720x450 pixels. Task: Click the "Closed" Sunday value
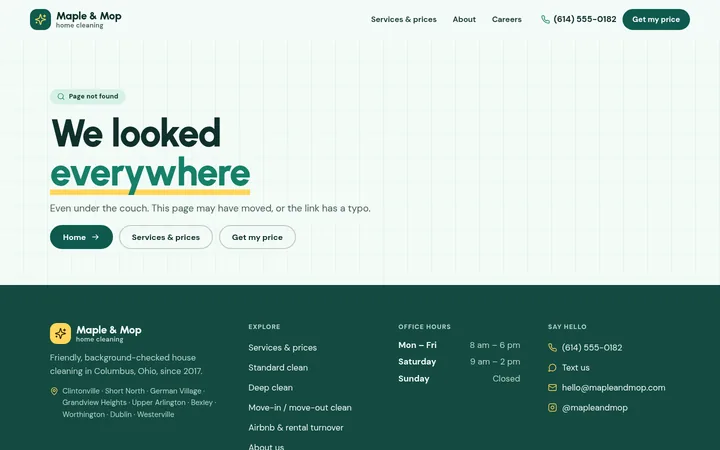(x=506, y=378)
